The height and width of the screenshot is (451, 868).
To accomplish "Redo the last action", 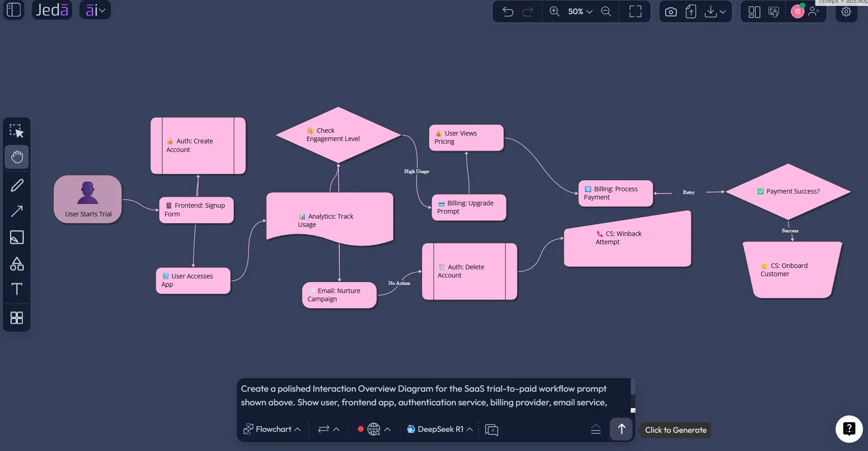I will pyautogui.click(x=527, y=11).
